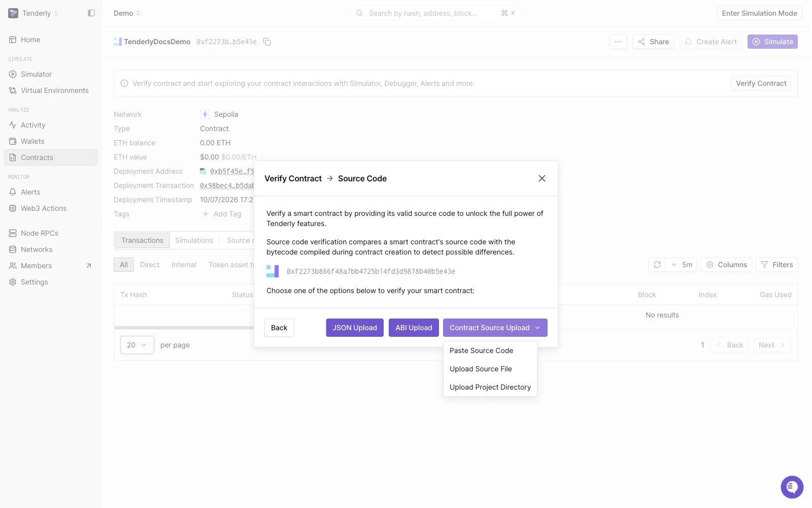Open Members in the sidebar

click(51, 266)
